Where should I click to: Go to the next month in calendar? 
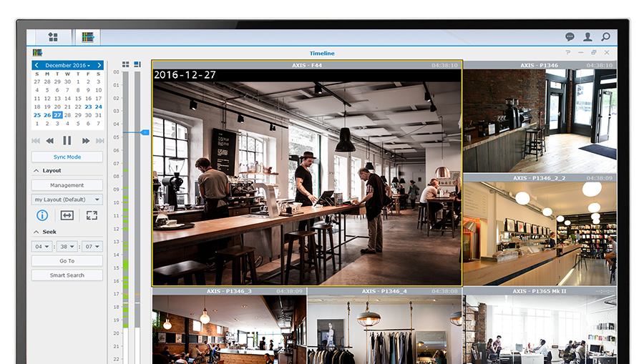coord(99,65)
